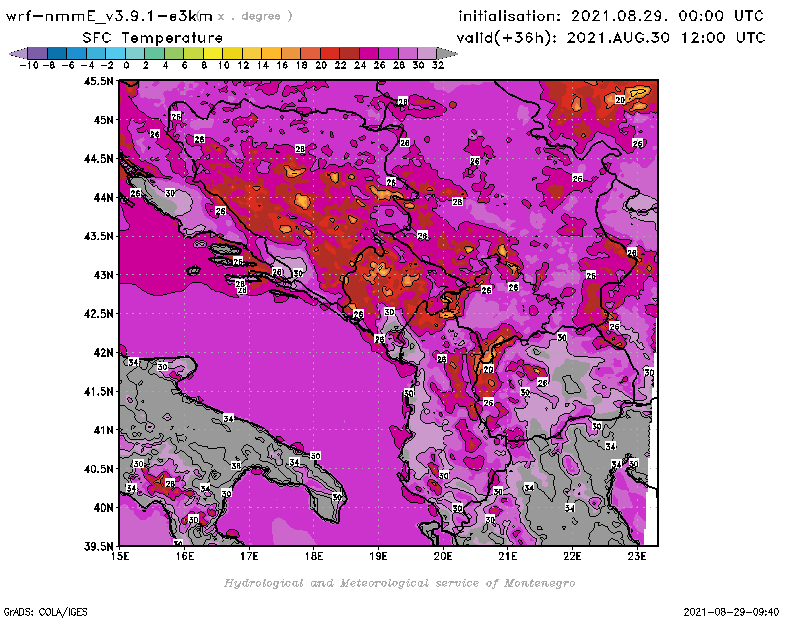Pick the teal 0 to 2 legend swatch
Viewport: 800px width, 618px height.
135,54
